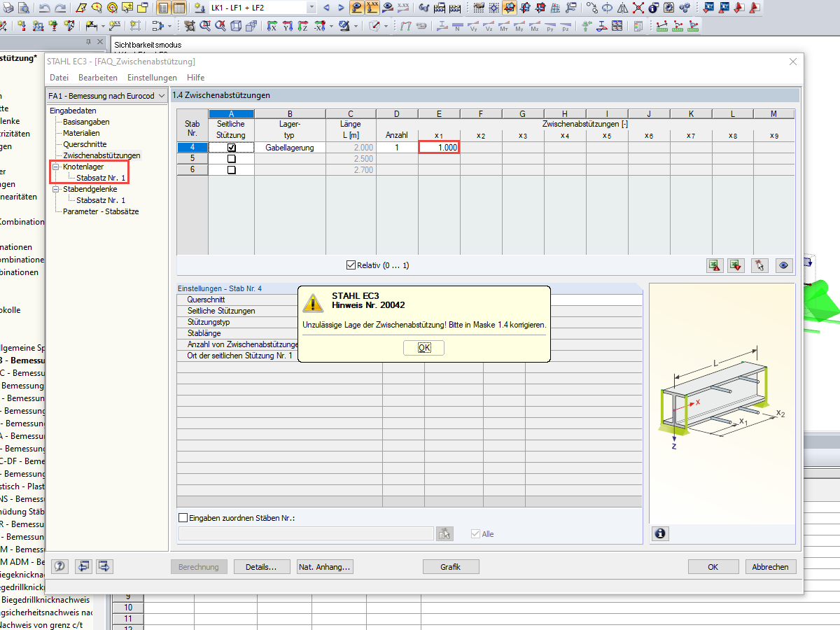Show the Vz internal force diagram
This screenshot has width=840, height=630.
[489, 26]
